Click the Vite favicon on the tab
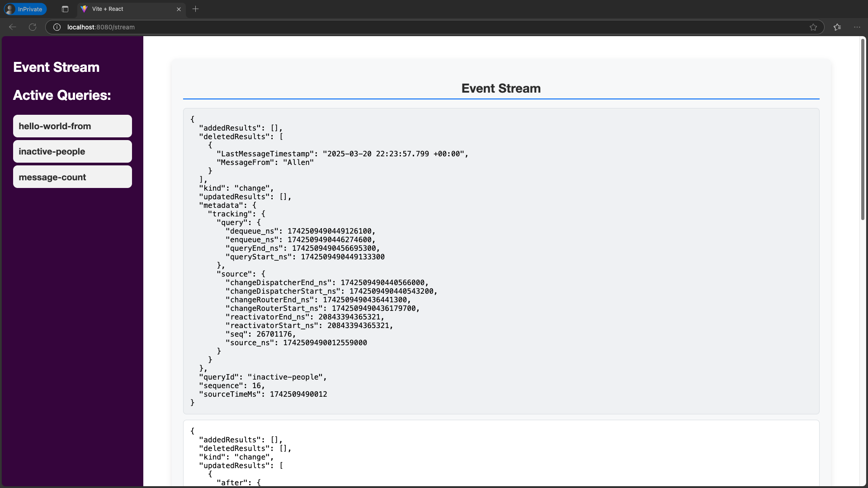Screen dimensions: 868x488 pos(85,9)
